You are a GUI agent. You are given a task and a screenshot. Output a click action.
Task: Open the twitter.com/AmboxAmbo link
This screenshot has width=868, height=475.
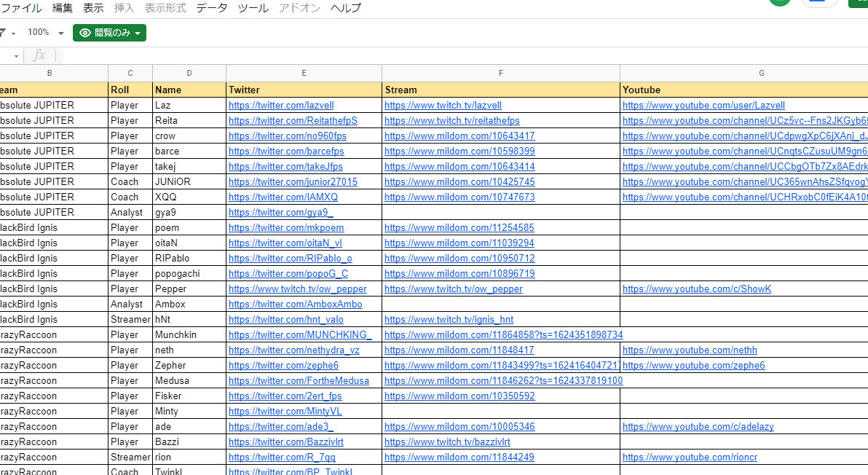296,304
